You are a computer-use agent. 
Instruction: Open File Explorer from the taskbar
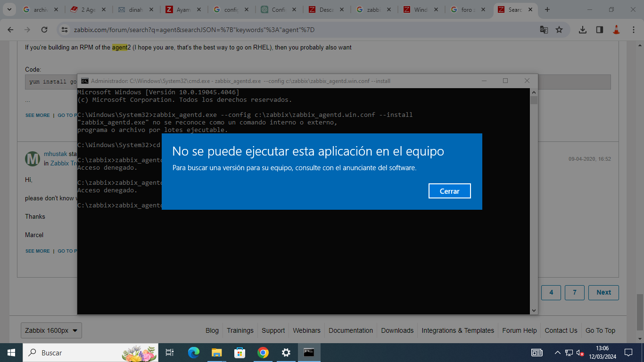pos(217,353)
